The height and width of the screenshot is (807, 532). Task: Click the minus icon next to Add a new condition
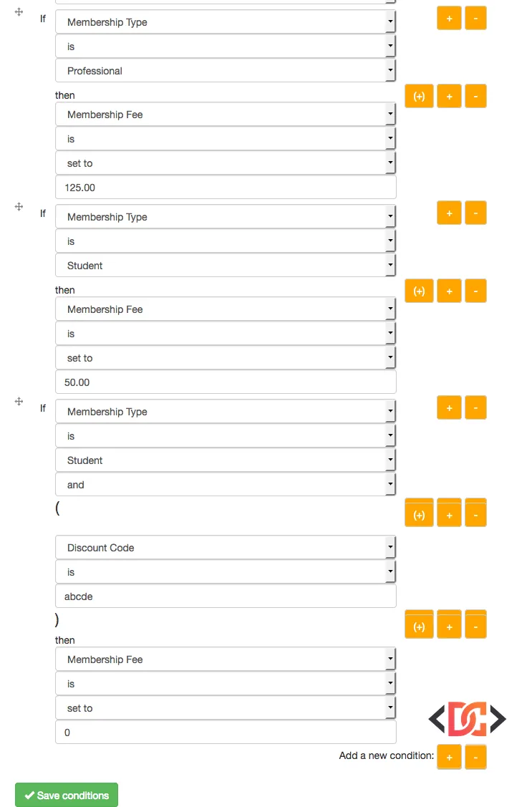475,757
